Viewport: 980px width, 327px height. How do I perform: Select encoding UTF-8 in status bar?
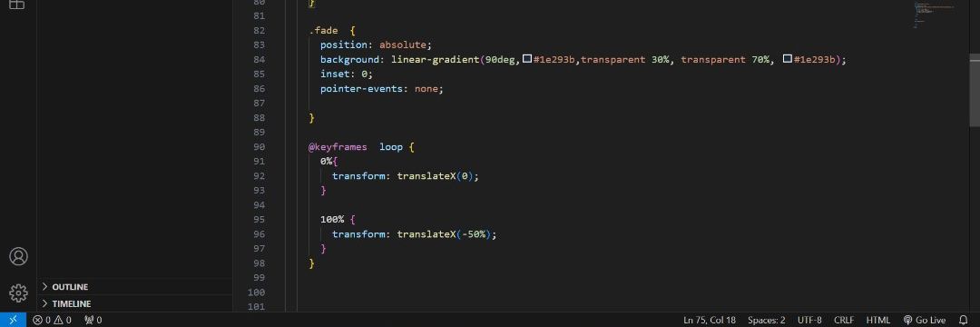pos(809,320)
